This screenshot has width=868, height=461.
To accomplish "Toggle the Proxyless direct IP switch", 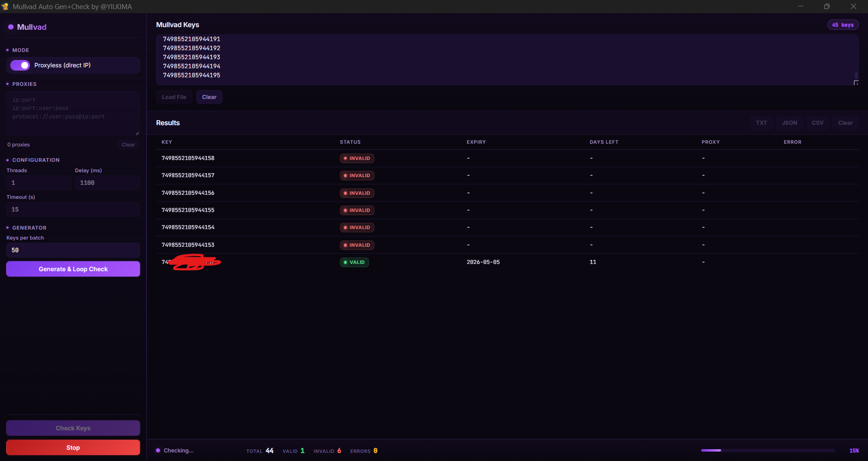I will pos(20,66).
